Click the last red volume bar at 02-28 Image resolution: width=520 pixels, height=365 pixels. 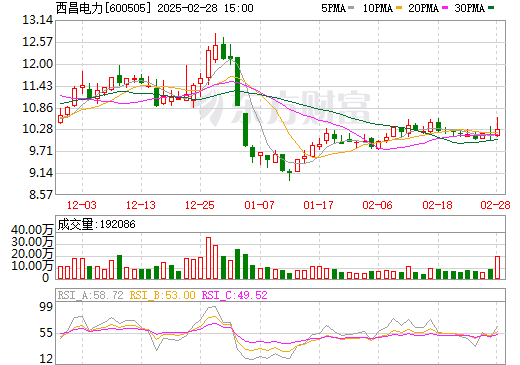tap(498, 267)
